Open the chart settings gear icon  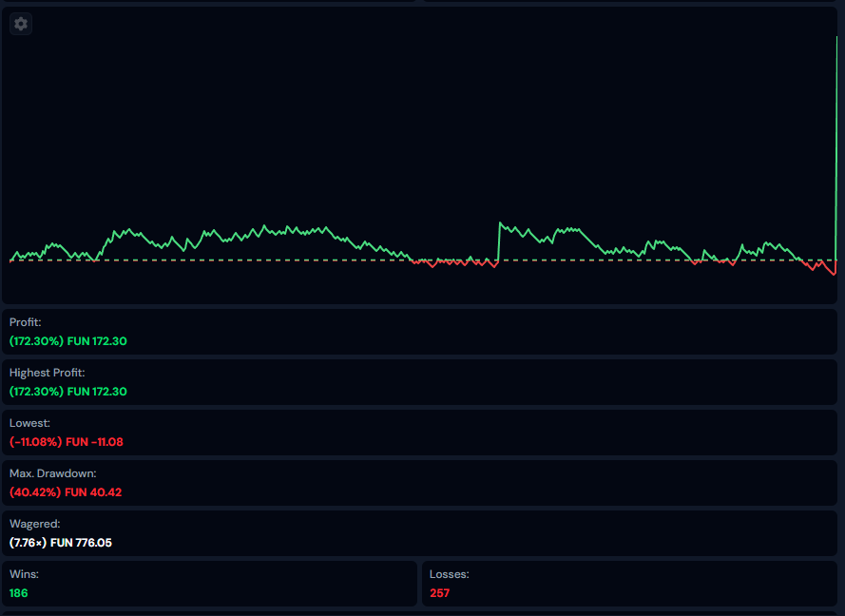tap(21, 24)
